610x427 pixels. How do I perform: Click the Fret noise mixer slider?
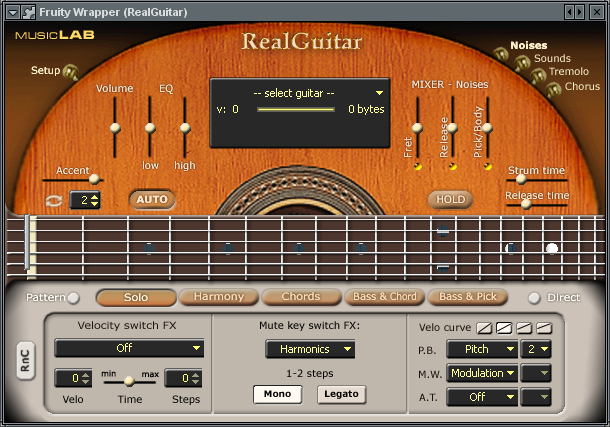(x=417, y=128)
